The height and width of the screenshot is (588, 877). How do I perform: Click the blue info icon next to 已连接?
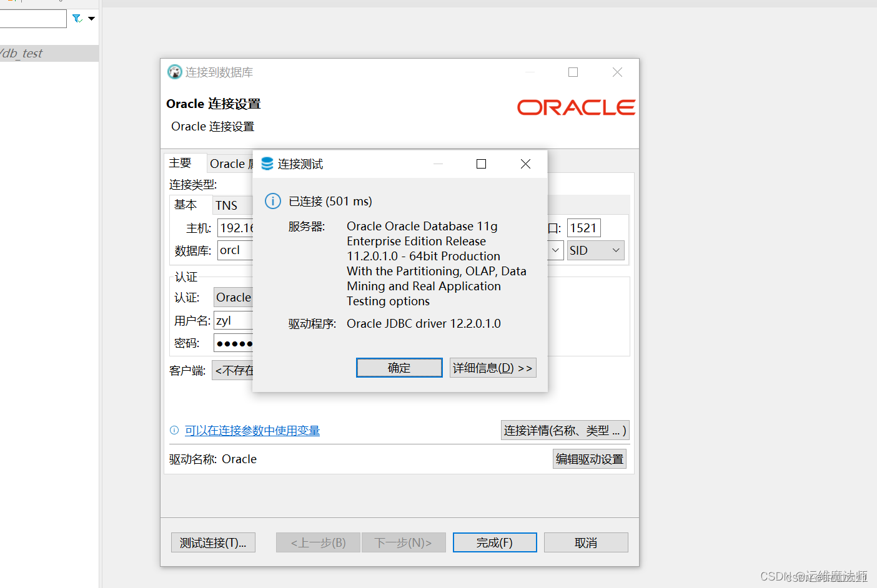[273, 201]
